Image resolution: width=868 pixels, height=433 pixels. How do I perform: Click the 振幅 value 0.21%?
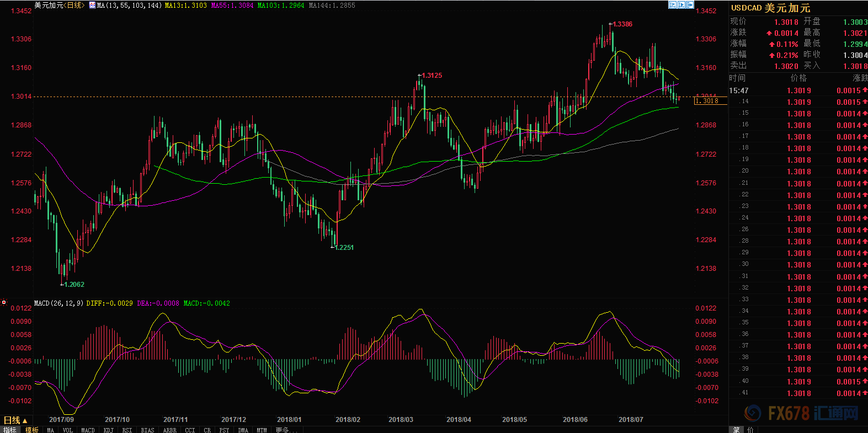coord(787,55)
